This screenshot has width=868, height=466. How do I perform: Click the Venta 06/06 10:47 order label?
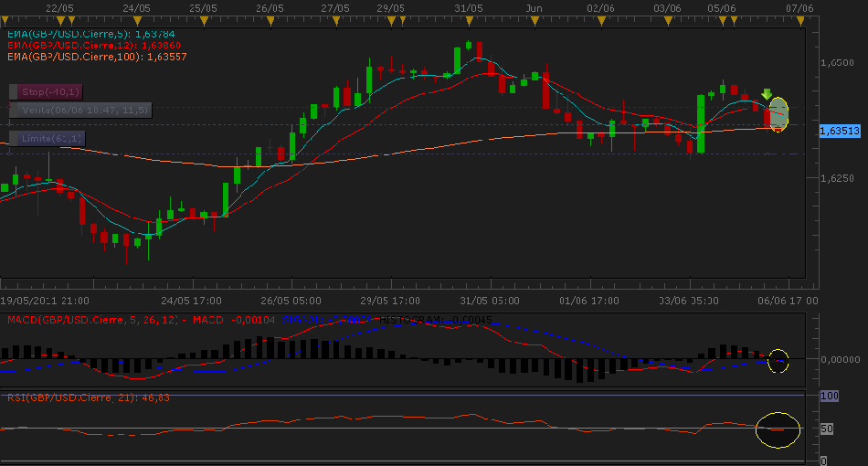81,109
